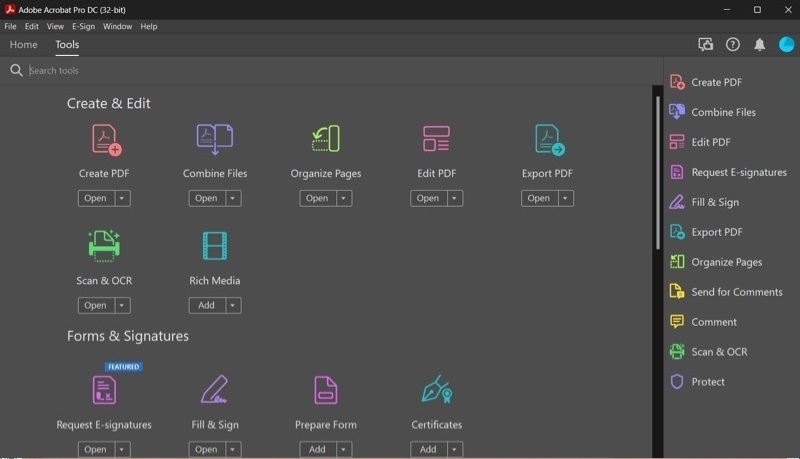Click the magnifier search icon
The image size is (800, 459).
(16, 70)
